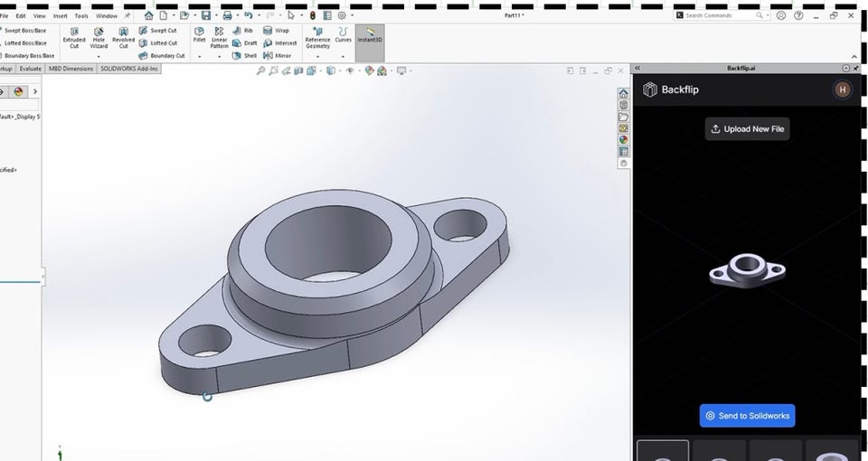The width and height of the screenshot is (868, 461).
Task: Choose the Boundary Cut feature
Action: (162, 56)
